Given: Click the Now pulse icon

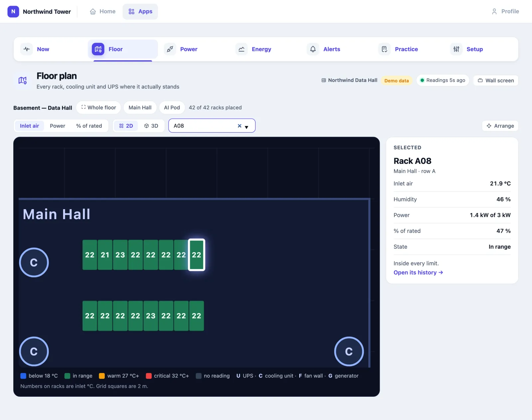Looking at the screenshot, I should tap(27, 49).
